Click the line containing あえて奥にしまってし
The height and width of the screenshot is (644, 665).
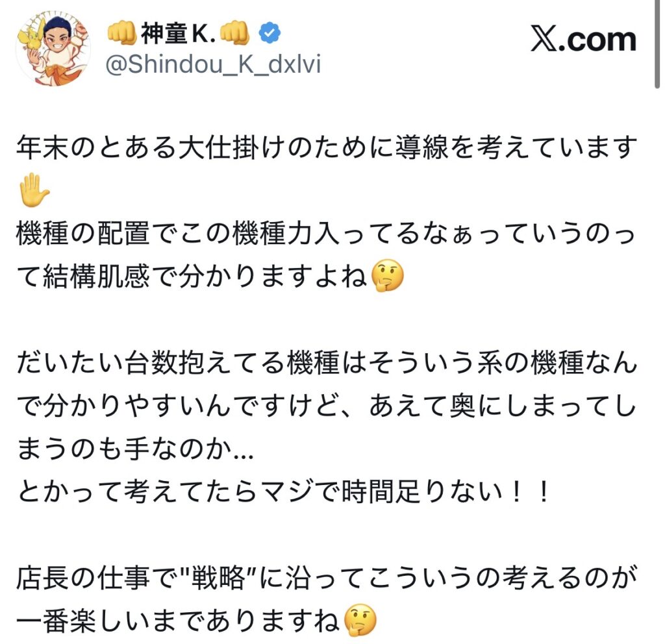pyautogui.click(x=327, y=406)
